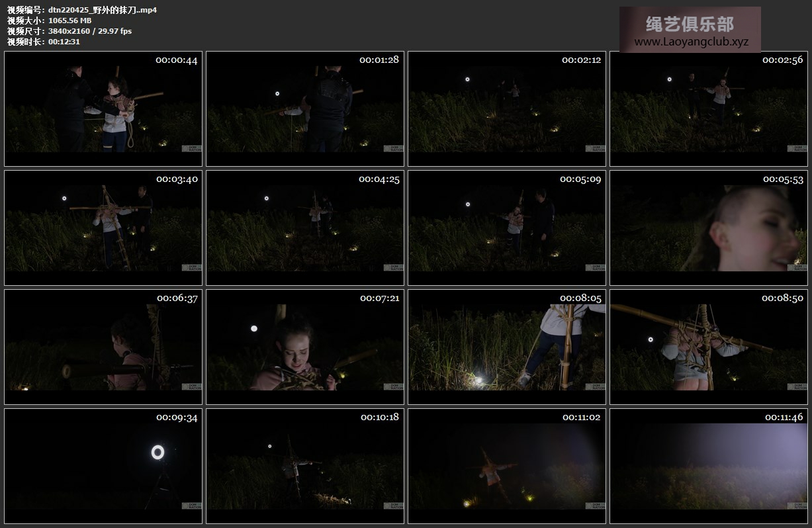Click the thumbnail stamped 00:02:56

[709, 109]
